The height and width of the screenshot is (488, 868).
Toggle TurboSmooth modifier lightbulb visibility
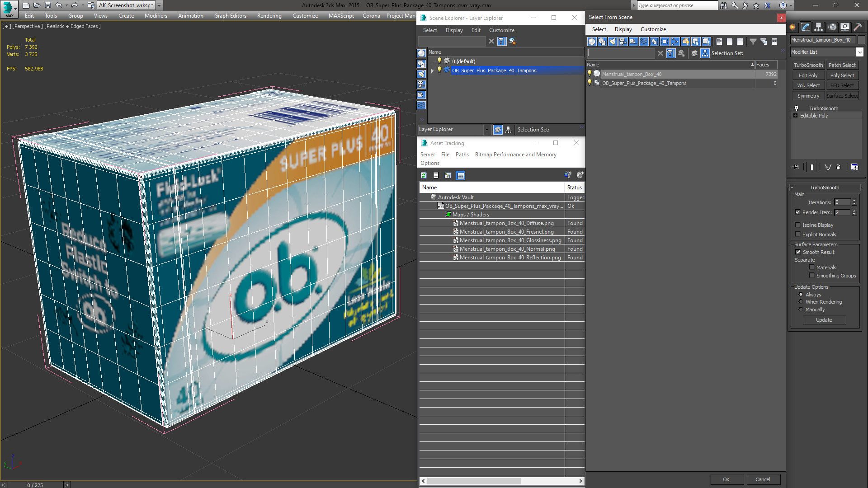point(797,108)
